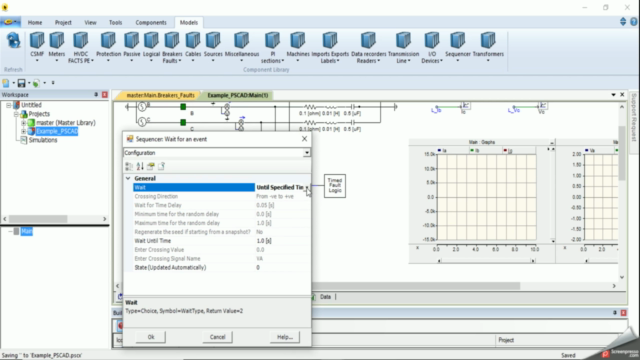Collapse the Untitled workspace node
640x360 pixels.
tap(9, 105)
